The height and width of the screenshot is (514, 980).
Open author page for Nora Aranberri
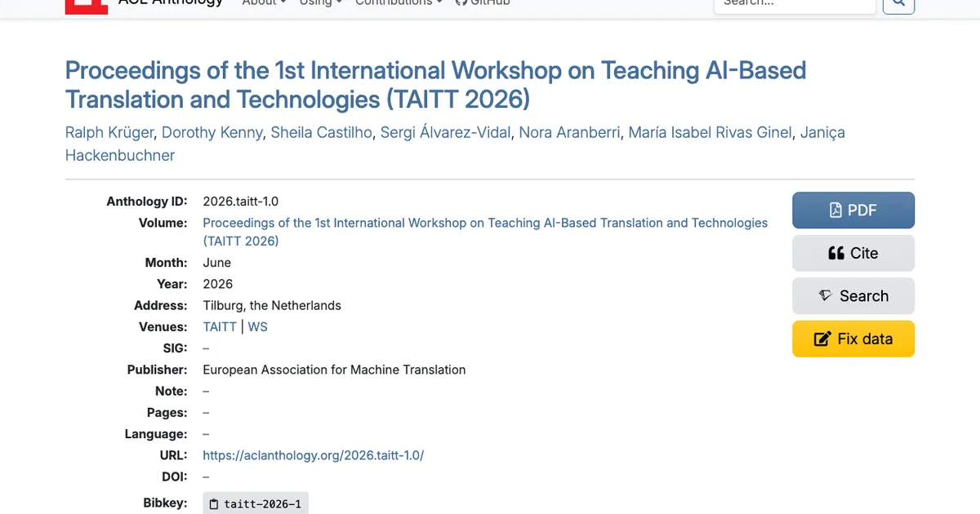[569, 132]
